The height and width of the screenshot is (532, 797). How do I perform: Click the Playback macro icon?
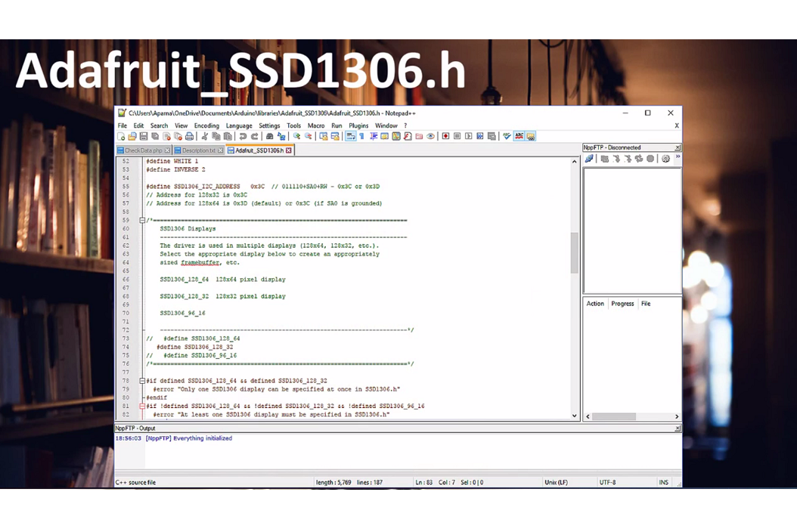pyautogui.click(x=469, y=136)
